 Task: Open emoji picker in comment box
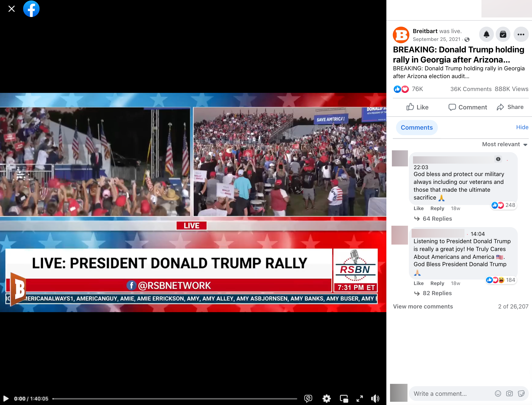pyautogui.click(x=498, y=394)
